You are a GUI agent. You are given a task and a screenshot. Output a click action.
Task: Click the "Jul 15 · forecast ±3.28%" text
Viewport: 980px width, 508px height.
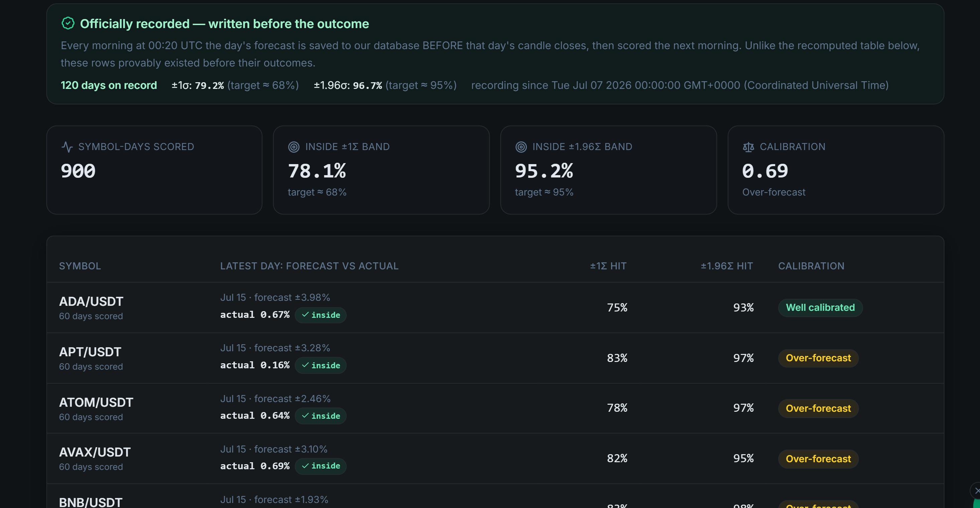[275, 348]
